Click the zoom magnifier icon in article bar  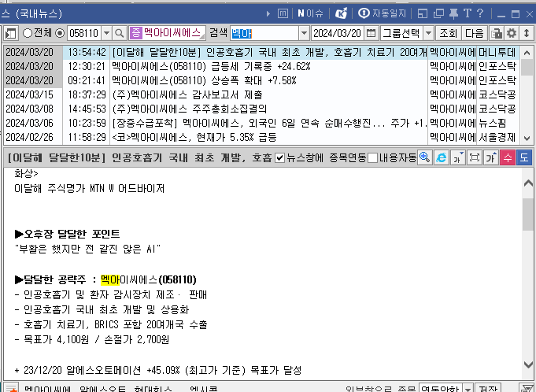click(x=425, y=157)
